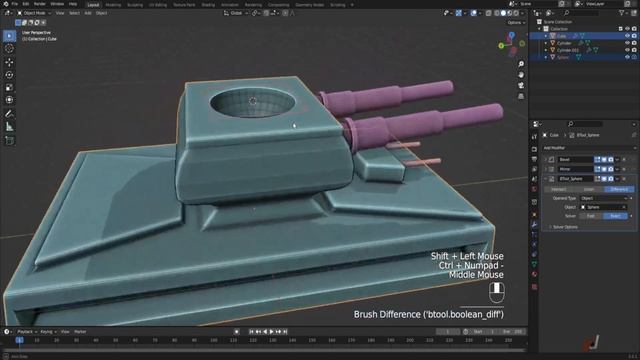The width and height of the screenshot is (640, 360).
Task: Click the Sphere object field
Action: 604,207
